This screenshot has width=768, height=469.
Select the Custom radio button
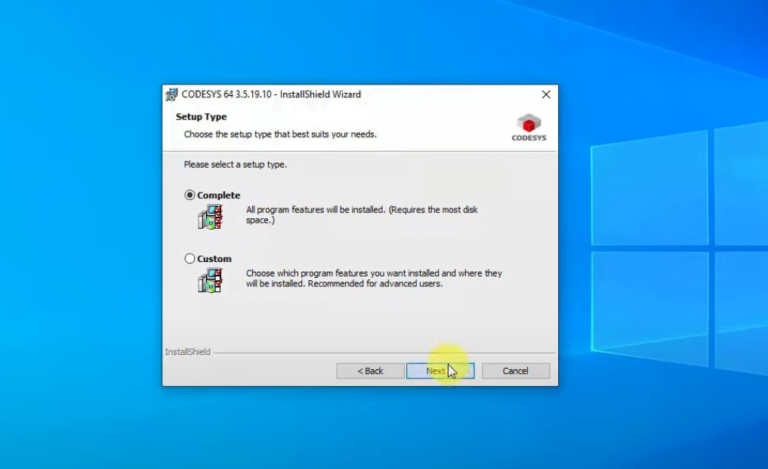(190, 259)
